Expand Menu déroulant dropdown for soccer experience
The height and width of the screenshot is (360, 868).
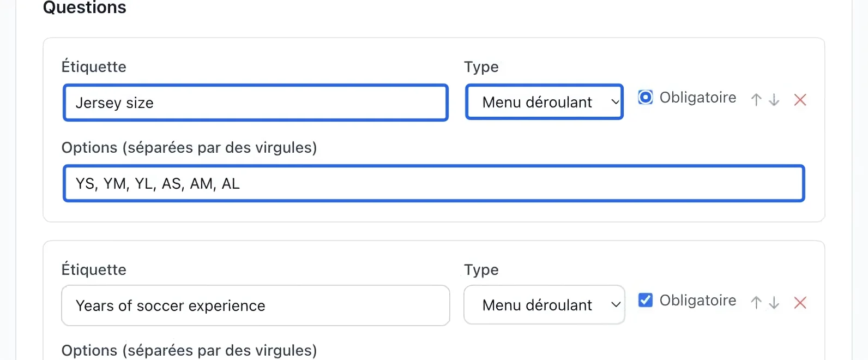(544, 305)
